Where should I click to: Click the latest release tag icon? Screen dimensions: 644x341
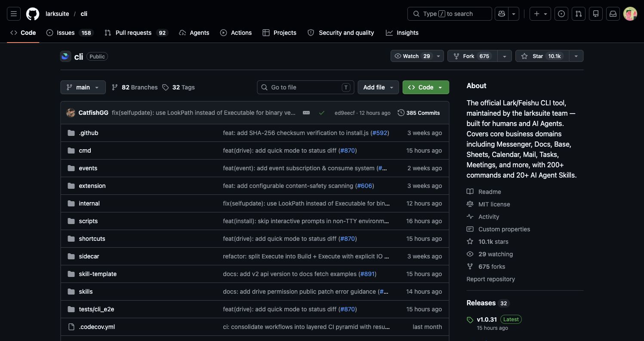coord(470,320)
